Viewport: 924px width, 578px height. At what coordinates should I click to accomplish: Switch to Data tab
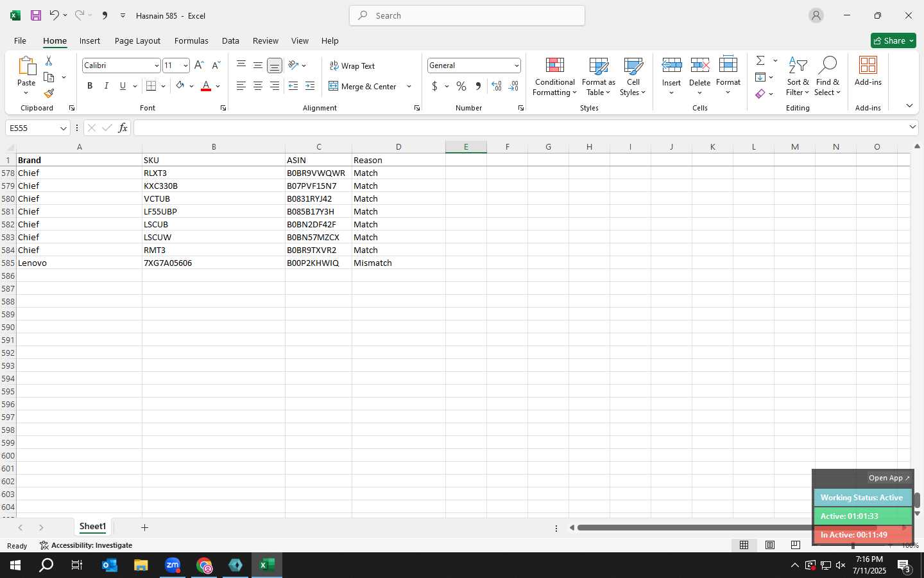point(230,40)
